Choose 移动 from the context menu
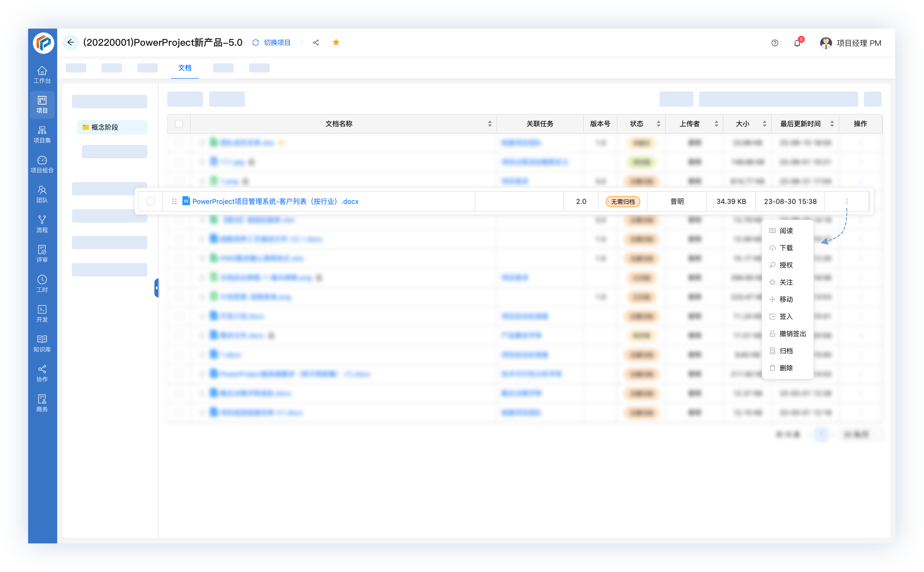The width and height of the screenshot is (924, 572). [787, 299]
